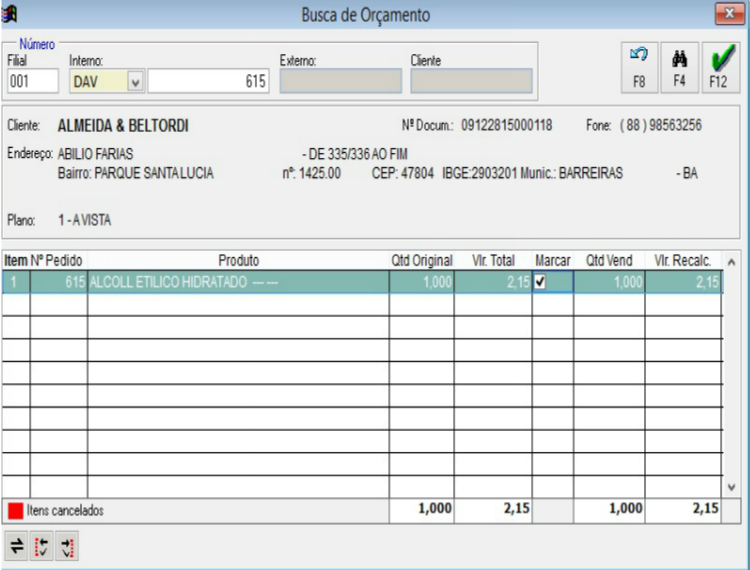Click the red Itens cancelados color square
Viewport: 750px width, 570px height.
[15, 511]
